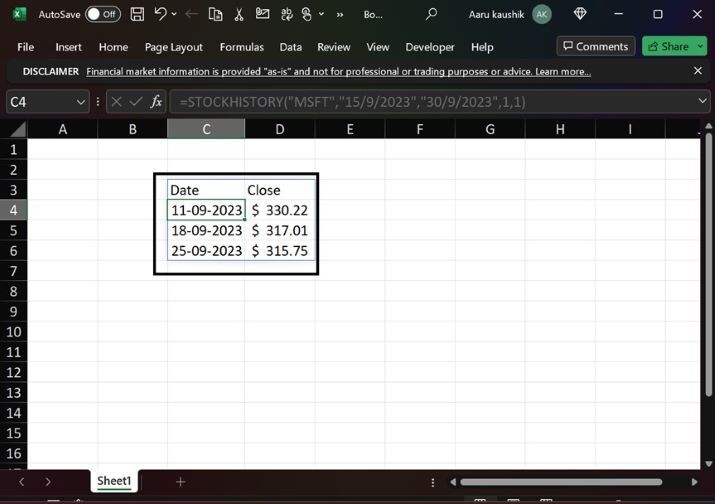Open the File menu
Screen dimensions: 715x504
(x=26, y=47)
